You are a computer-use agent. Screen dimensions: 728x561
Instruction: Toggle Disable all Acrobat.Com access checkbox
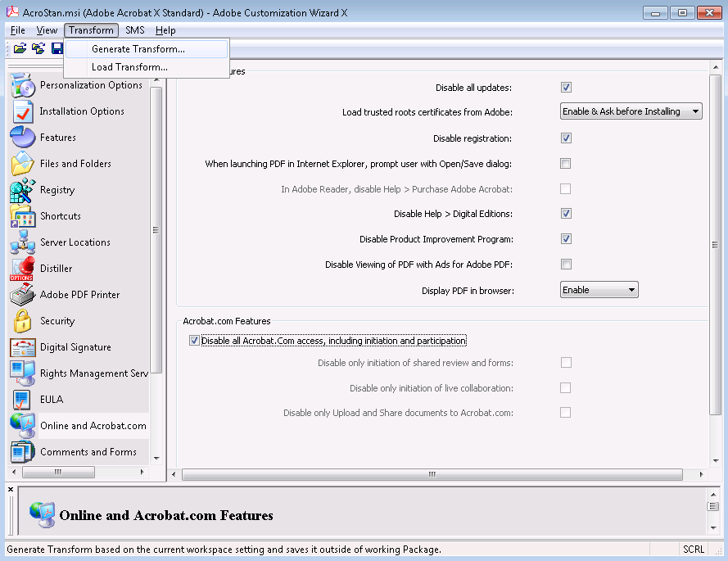pyautogui.click(x=195, y=341)
